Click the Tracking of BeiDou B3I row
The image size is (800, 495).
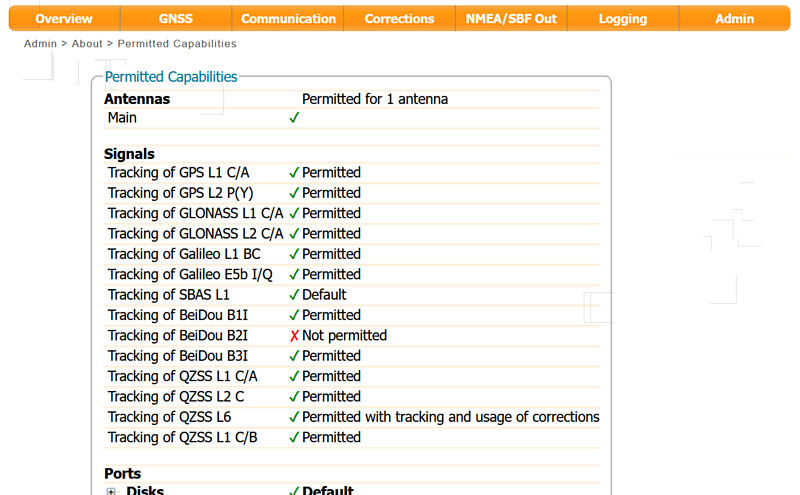pos(352,356)
